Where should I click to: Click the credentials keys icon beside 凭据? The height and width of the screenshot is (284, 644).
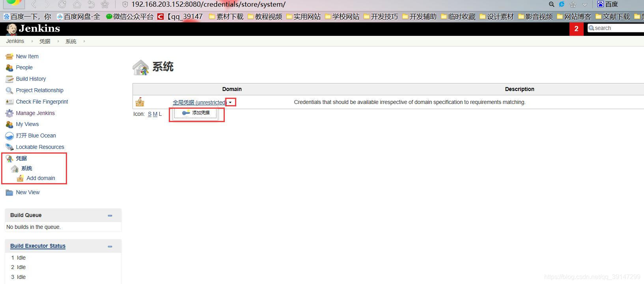coord(9,158)
